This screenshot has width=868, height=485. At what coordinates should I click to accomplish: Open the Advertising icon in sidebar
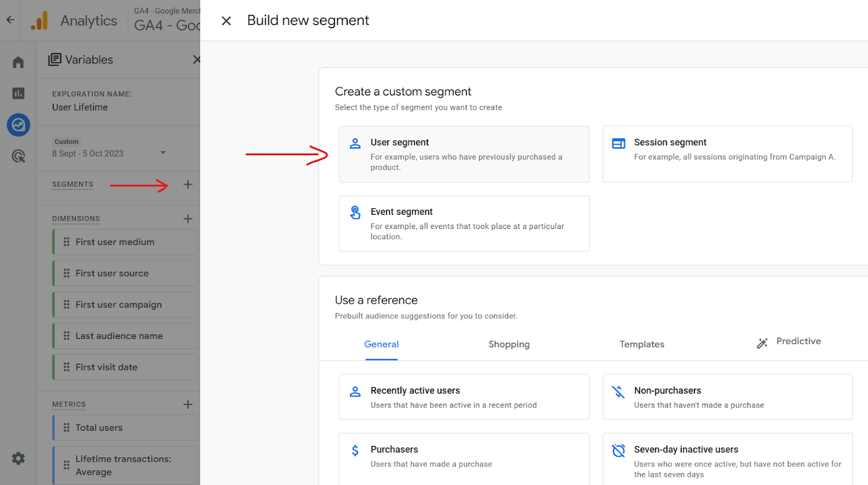pos(18,156)
